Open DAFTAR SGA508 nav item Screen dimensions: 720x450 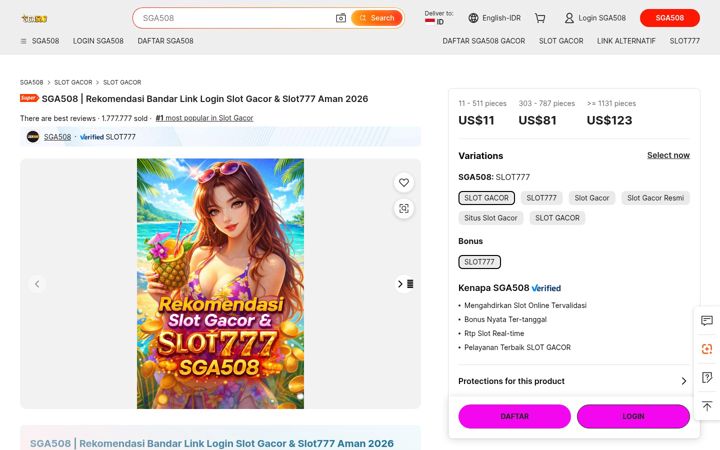[165, 41]
